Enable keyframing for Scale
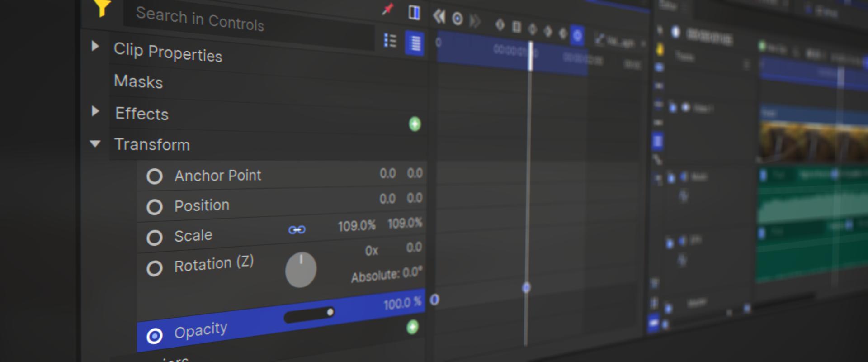Image resolution: width=868 pixels, height=362 pixels. [x=155, y=238]
